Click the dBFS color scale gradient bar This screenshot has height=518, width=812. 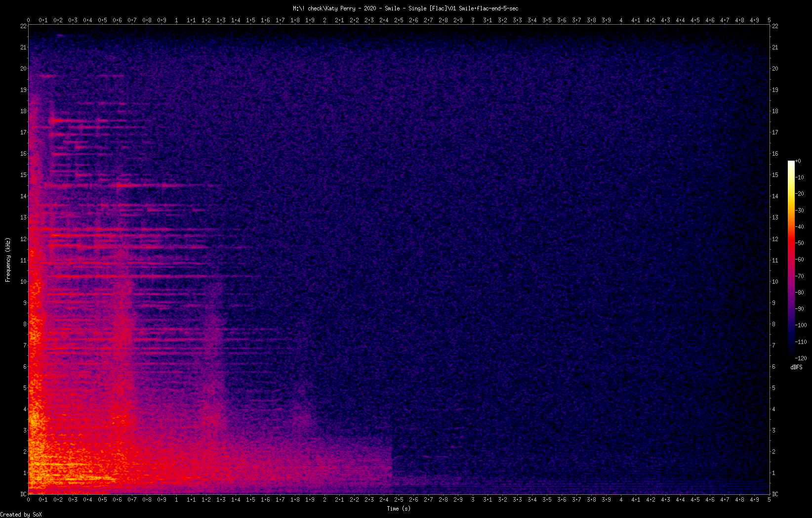click(791, 259)
